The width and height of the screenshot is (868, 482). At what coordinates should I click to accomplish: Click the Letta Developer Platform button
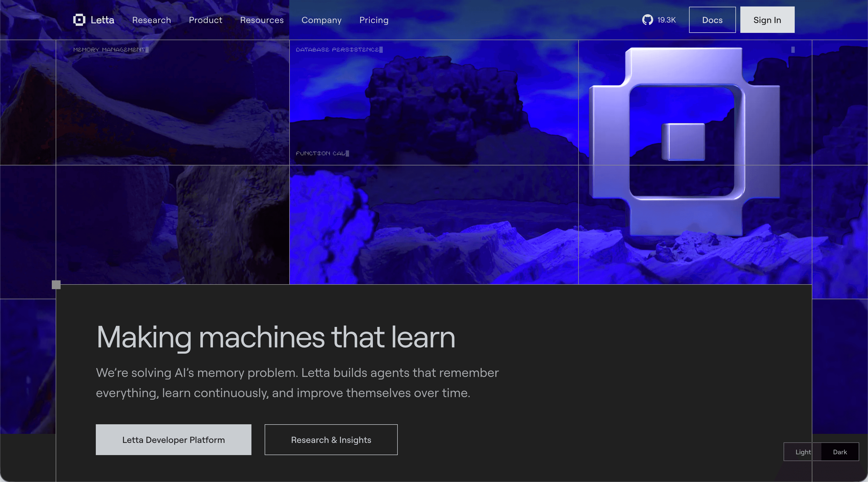pyautogui.click(x=173, y=440)
